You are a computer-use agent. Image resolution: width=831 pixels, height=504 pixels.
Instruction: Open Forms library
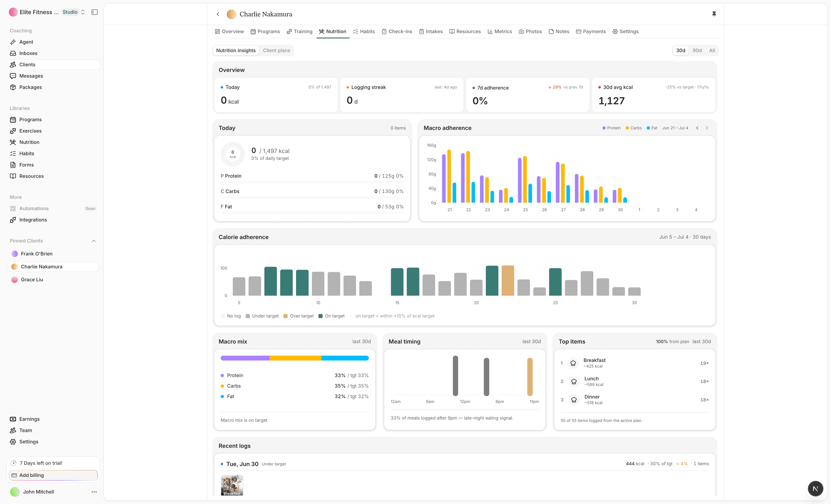tap(53, 165)
